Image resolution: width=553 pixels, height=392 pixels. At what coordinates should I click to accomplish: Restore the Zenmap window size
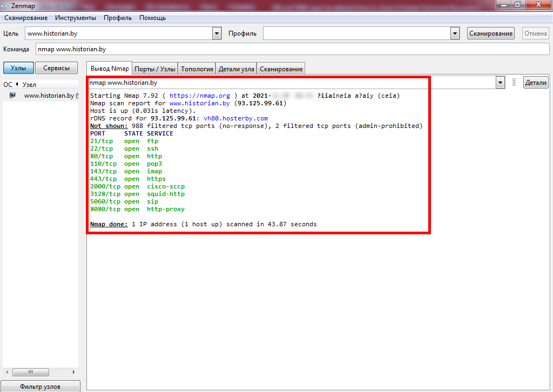click(x=517, y=5)
